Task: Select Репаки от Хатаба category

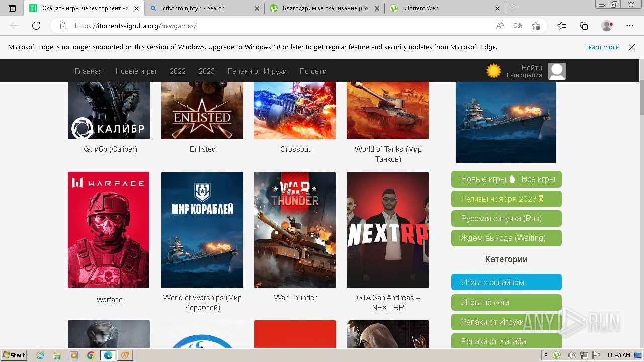Action: 507,341
